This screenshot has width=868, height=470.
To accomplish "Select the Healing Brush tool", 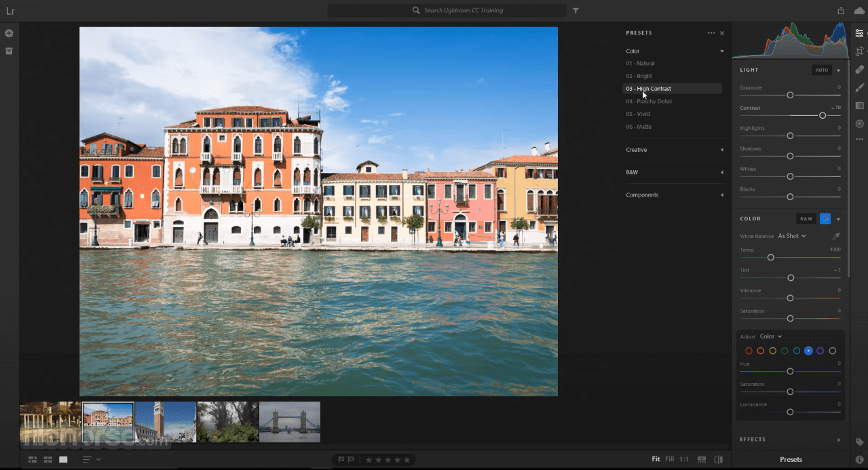I will [x=859, y=70].
